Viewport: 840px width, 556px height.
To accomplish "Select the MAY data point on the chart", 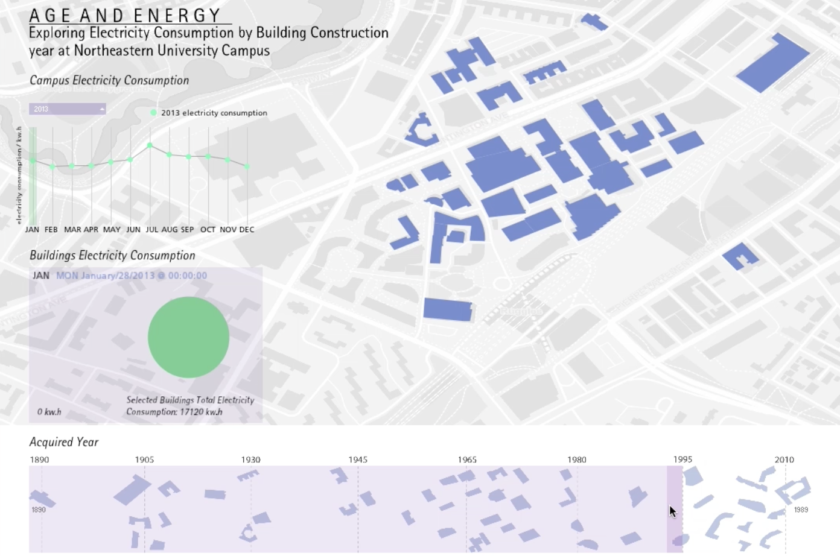I will click(x=111, y=162).
